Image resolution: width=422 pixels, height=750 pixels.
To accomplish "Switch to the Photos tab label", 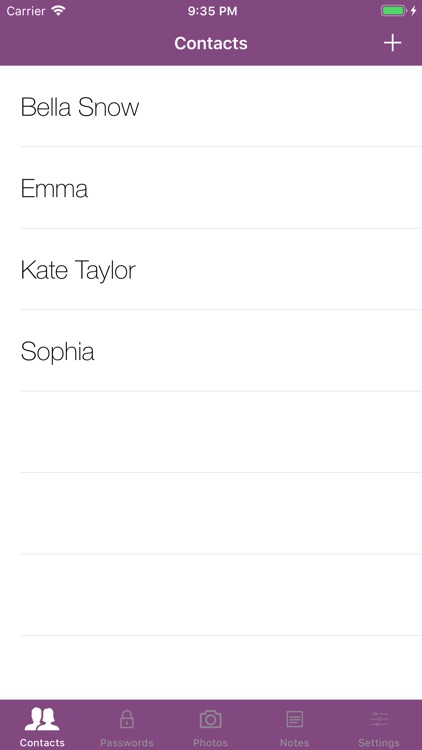I will [x=211, y=743].
